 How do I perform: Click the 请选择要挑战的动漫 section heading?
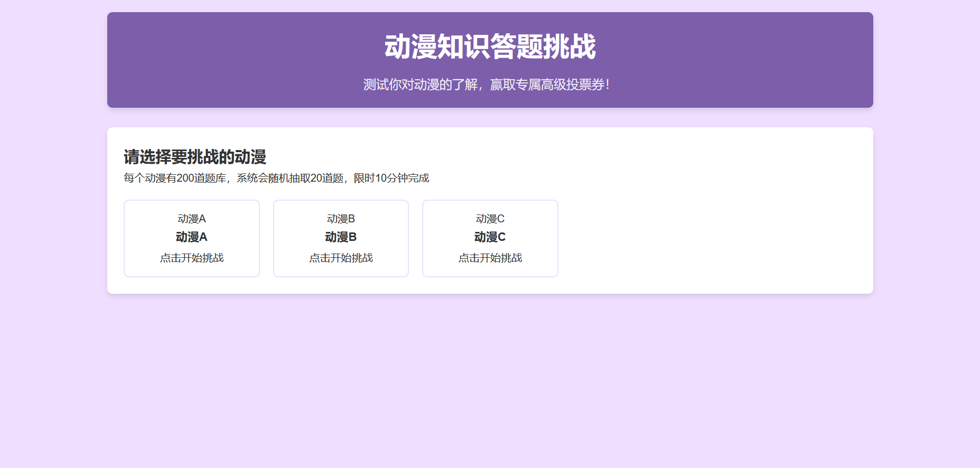point(195,157)
